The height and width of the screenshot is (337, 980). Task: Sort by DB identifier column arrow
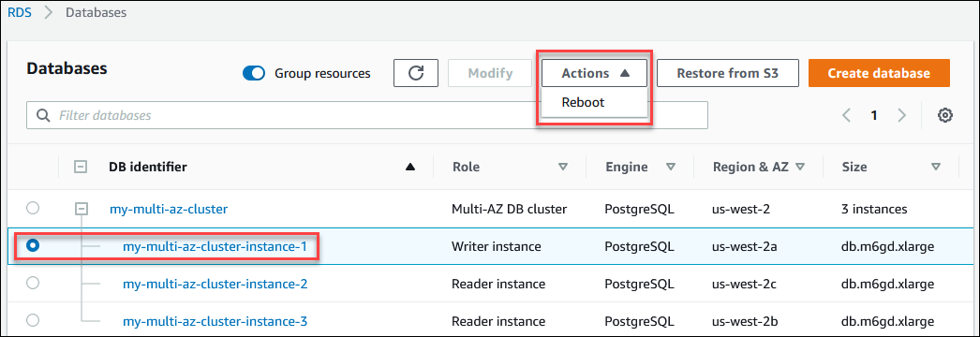pos(410,167)
